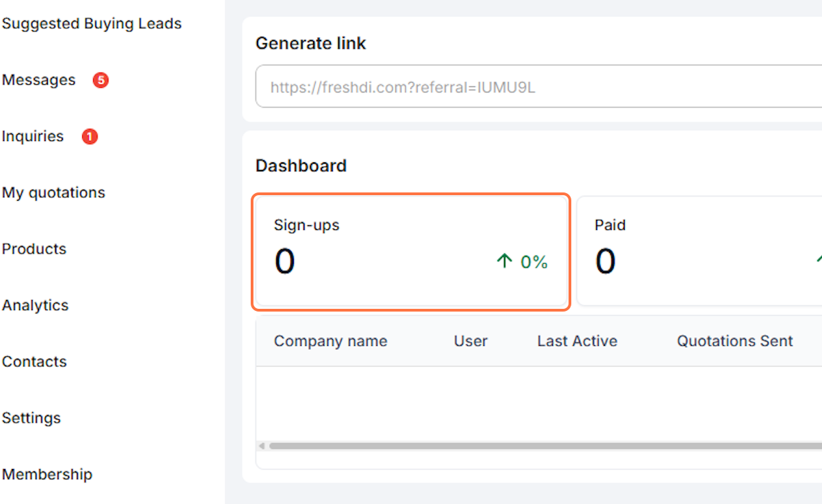
Task: Click the green up arrow in Sign-ups
Action: [505, 261]
